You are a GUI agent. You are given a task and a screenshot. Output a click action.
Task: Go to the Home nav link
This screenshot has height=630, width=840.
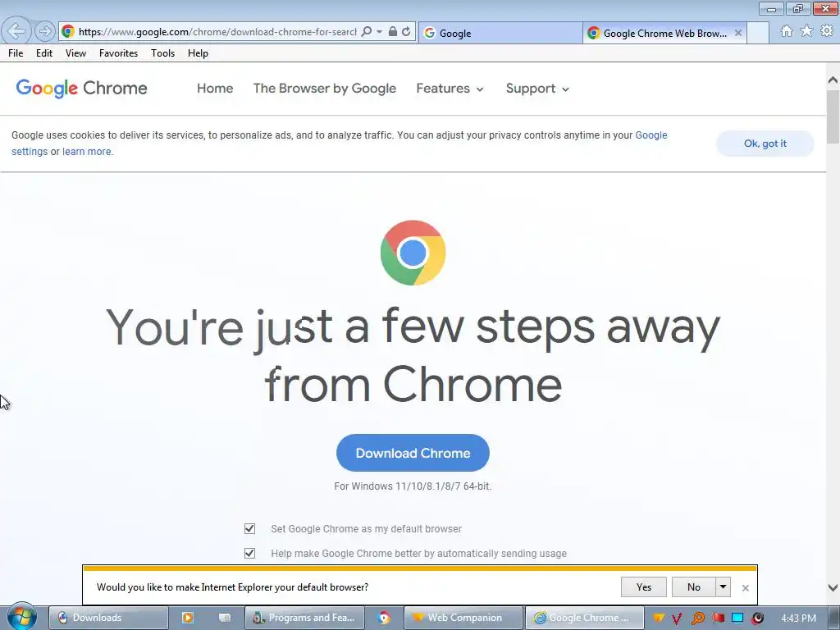click(215, 89)
